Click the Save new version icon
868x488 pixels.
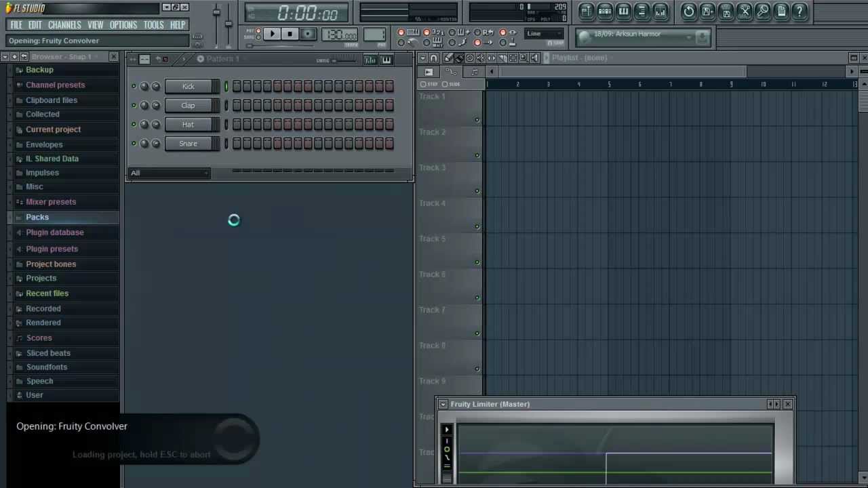point(707,11)
